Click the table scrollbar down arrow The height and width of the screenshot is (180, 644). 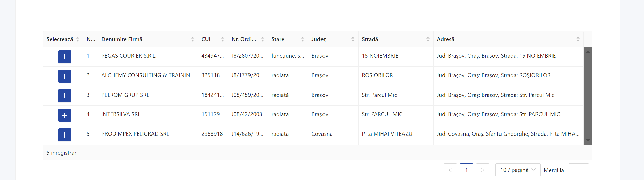click(x=588, y=140)
